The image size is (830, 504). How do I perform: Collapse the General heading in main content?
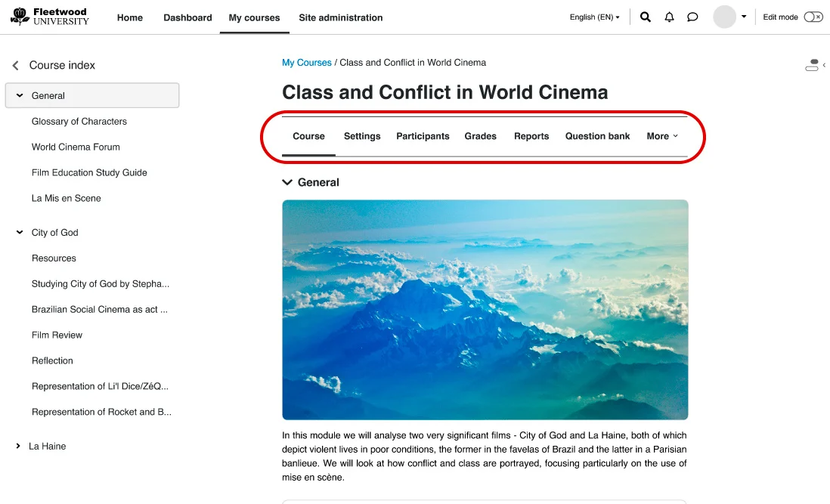pyautogui.click(x=287, y=182)
